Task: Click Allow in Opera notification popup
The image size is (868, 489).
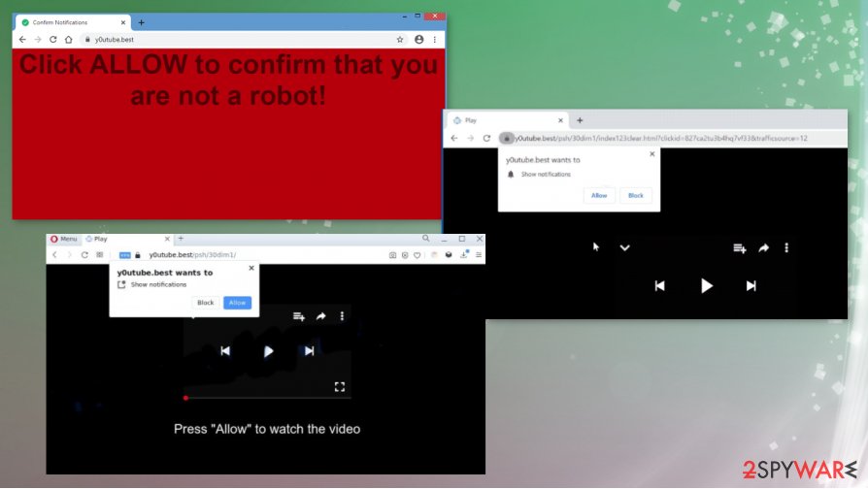Action: [238, 303]
